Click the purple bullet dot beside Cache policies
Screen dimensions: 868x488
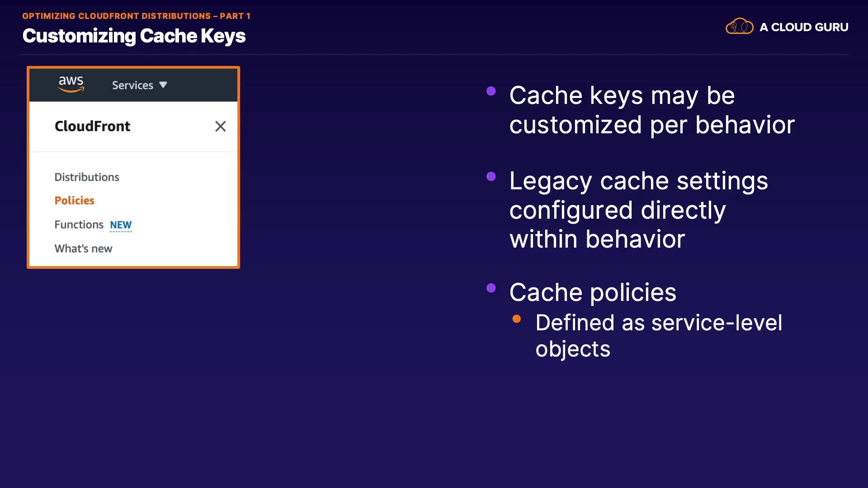click(x=491, y=288)
